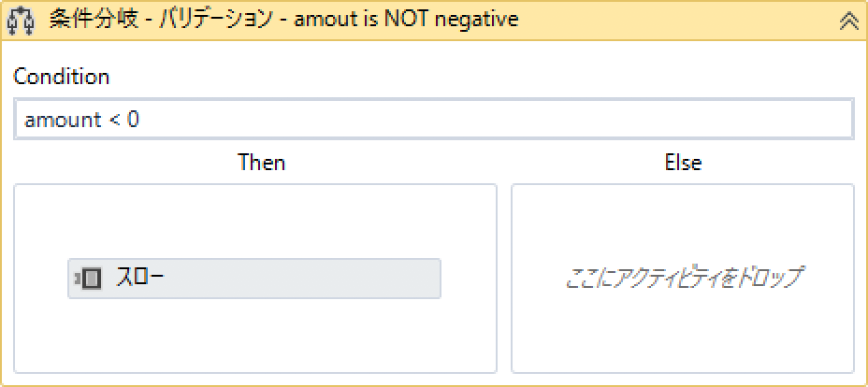Screen dimensions: 868x387
Task: Click empty header space left of collapse chevron
Action: coord(673,20)
